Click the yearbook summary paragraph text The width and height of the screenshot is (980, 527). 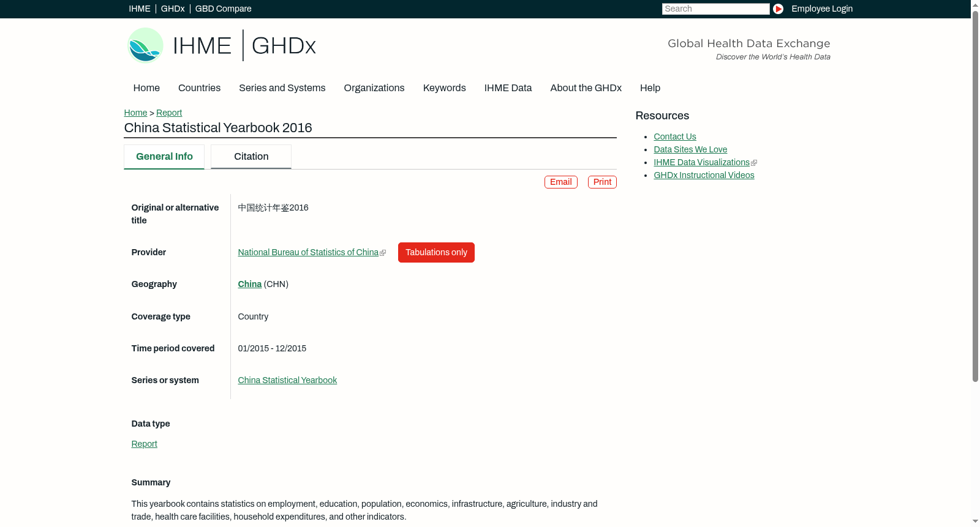(x=364, y=510)
